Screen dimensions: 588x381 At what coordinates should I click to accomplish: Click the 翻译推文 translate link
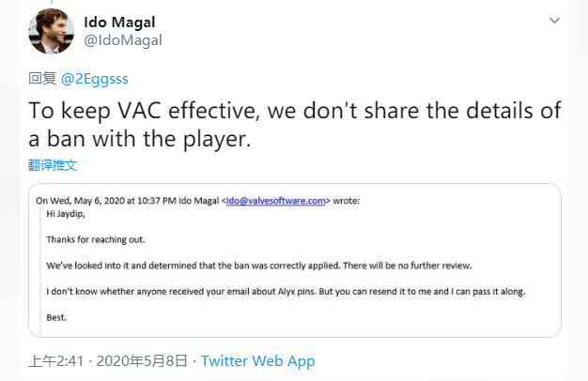[x=53, y=165]
